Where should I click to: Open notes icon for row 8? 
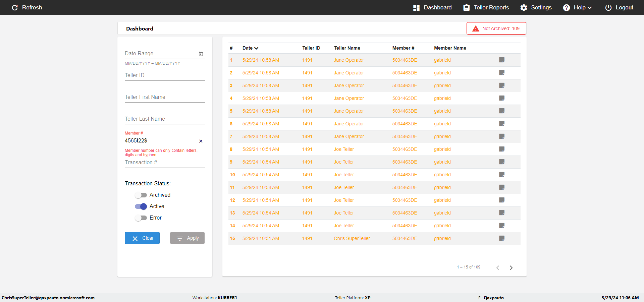[502, 149]
